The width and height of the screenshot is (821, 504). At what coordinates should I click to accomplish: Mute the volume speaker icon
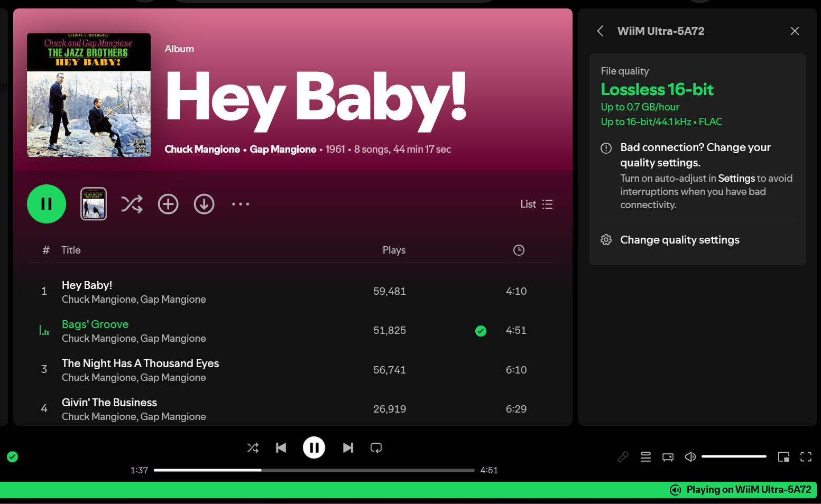[690, 456]
